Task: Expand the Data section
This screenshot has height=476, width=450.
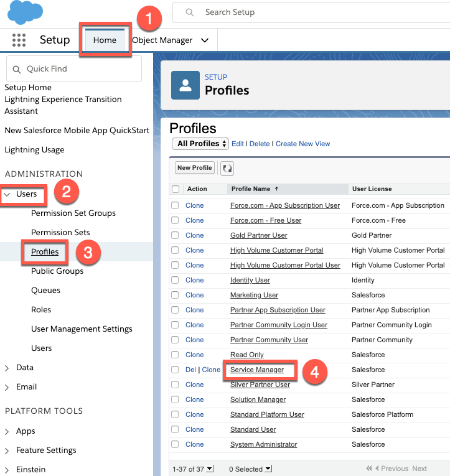Action: [x=7, y=368]
